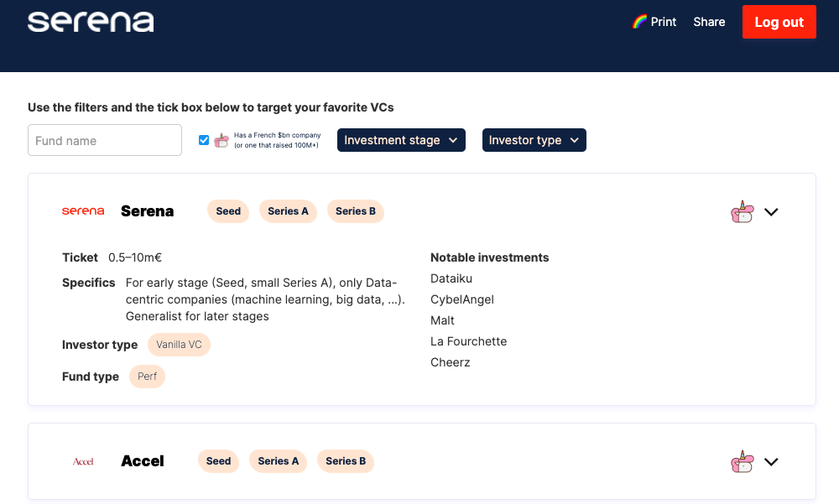The height and width of the screenshot is (504, 839).
Task: Click the Perf fund type tag
Action: pos(147,377)
